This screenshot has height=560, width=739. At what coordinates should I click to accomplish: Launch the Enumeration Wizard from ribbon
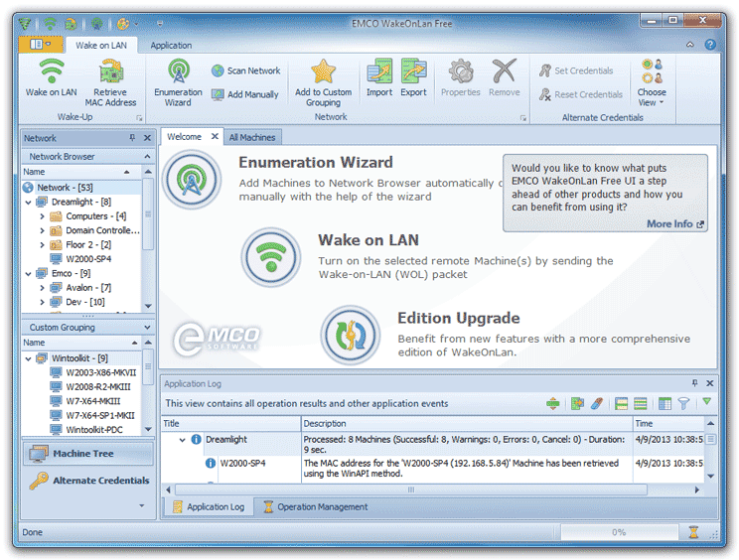click(x=178, y=82)
